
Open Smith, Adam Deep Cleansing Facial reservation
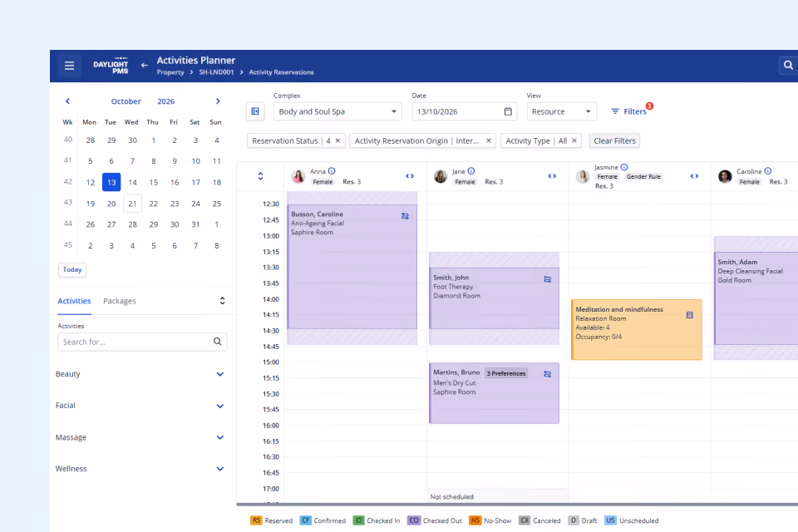point(756,298)
